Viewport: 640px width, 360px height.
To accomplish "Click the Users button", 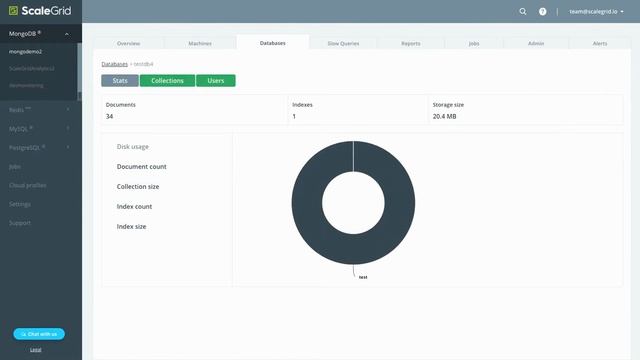I will (x=216, y=80).
